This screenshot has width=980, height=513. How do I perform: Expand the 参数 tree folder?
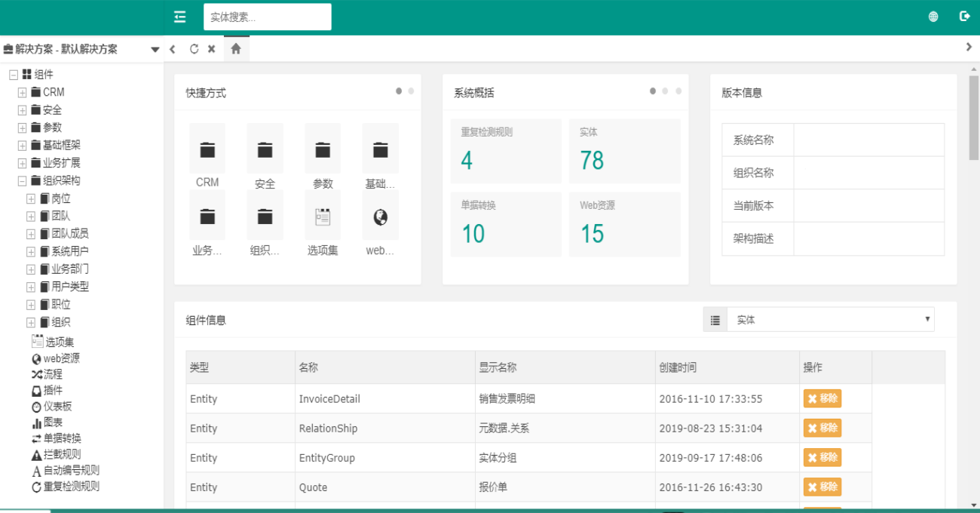click(22, 127)
